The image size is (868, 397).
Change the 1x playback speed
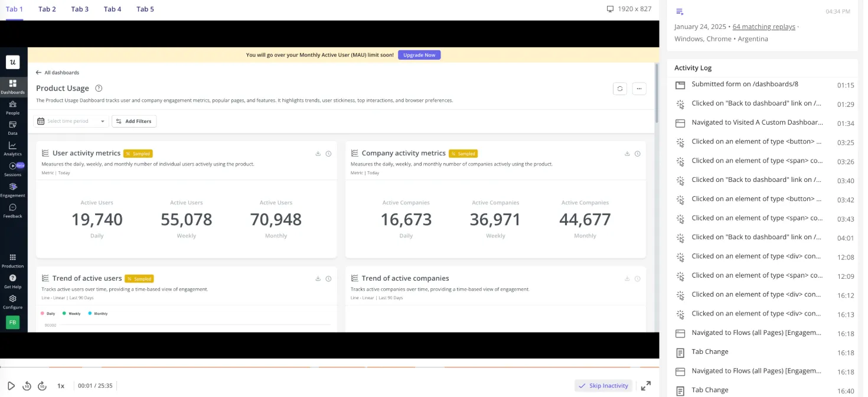61,386
